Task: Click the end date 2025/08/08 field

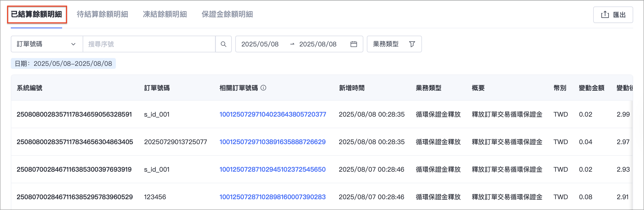Action: pyautogui.click(x=318, y=44)
